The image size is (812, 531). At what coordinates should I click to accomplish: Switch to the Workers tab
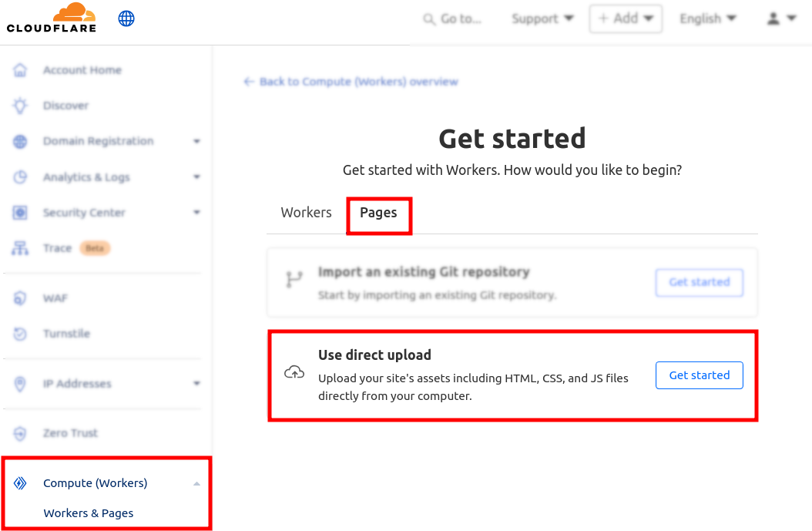(306, 213)
